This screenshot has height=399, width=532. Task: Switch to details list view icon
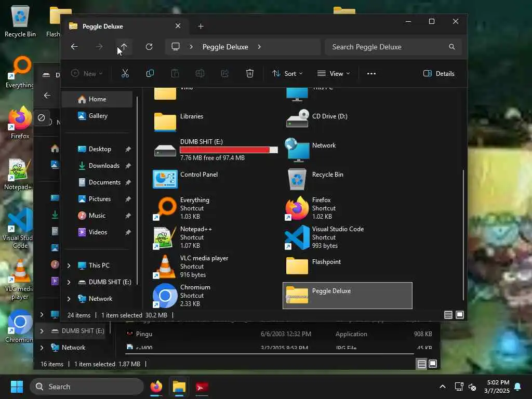(448, 315)
